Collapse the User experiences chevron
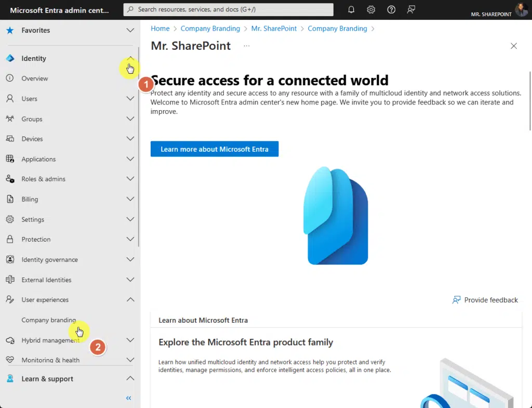Screen dimensions: 532x408 click(x=130, y=300)
